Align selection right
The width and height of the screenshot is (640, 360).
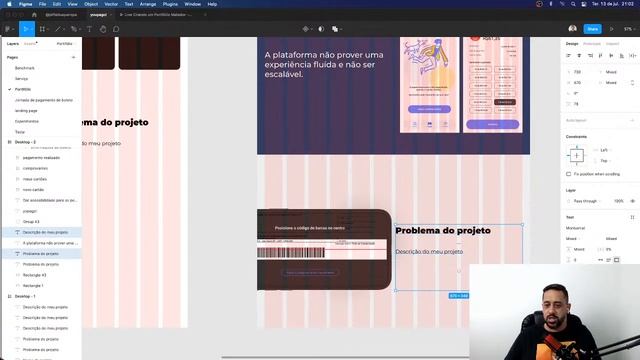pos(590,56)
